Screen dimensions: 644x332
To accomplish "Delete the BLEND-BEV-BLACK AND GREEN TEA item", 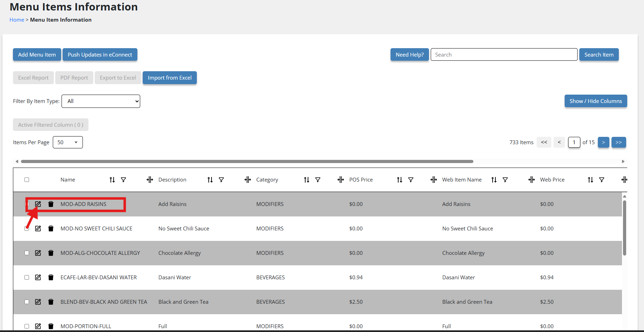I will coord(51,302).
